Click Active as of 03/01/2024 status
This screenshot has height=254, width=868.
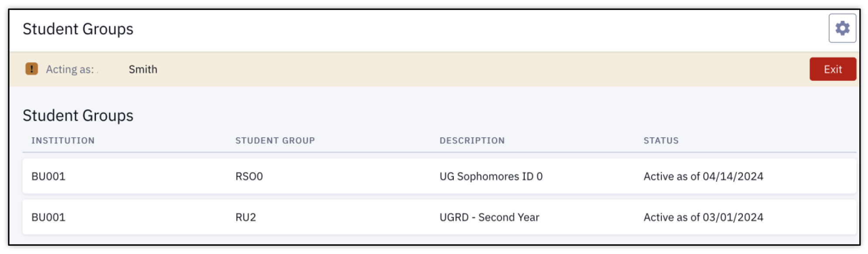[703, 217]
